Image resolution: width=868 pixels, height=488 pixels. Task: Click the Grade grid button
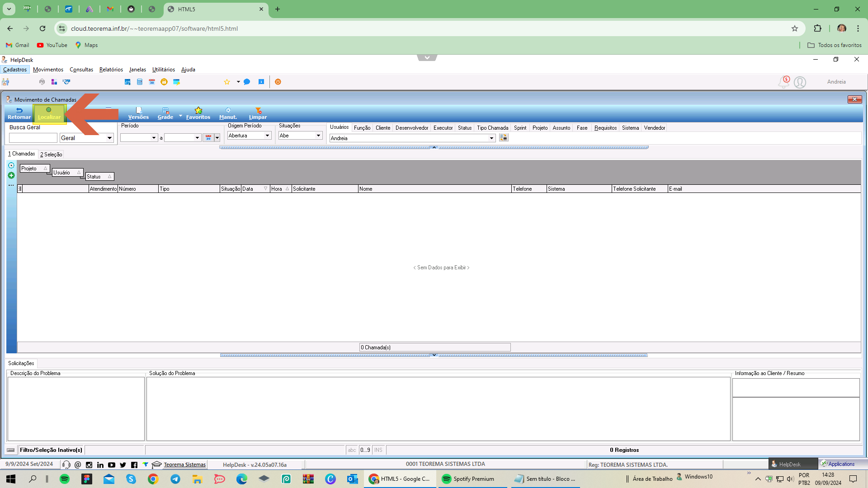165,113
